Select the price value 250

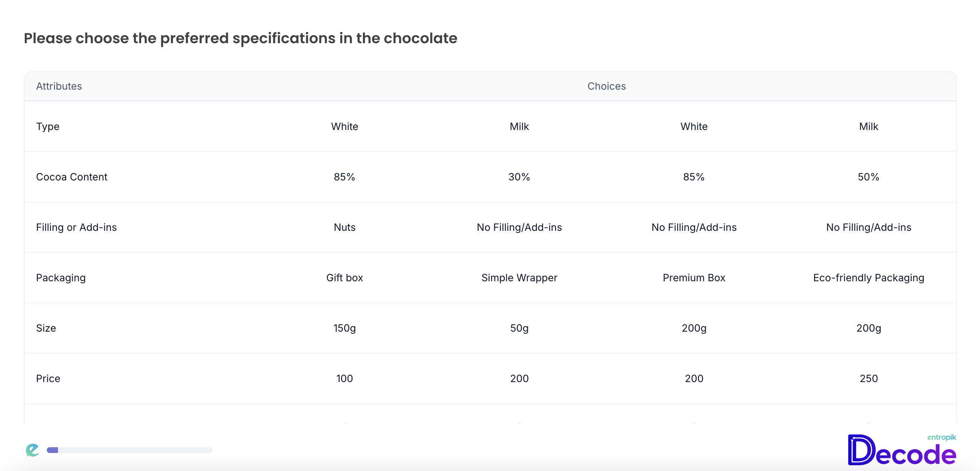tap(868, 378)
